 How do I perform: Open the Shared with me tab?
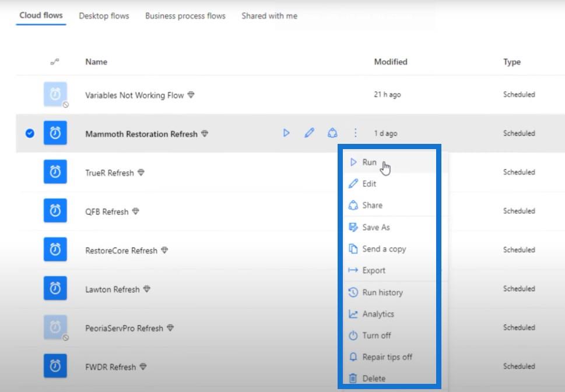(269, 16)
